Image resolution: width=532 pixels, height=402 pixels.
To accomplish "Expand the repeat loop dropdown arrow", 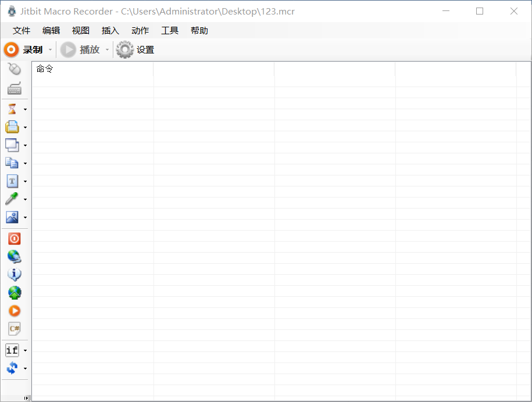I will tap(25, 368).
